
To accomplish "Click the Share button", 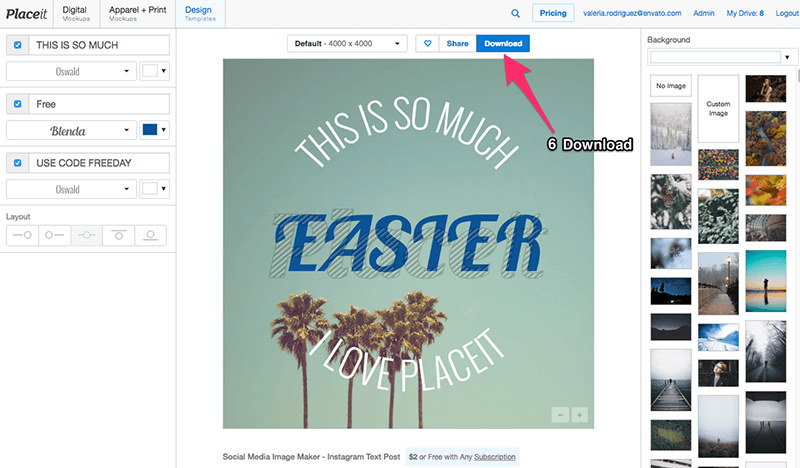I will click(457, 43).
